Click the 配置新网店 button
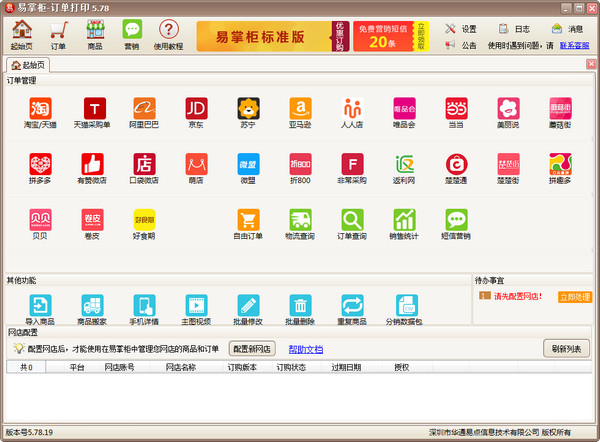 [251, 348]
